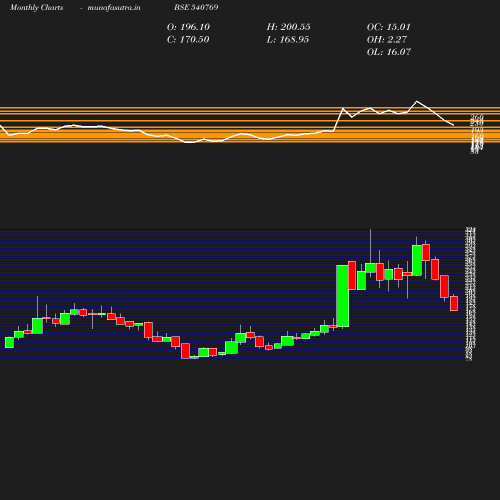Click the 'Monthly Charts' title text
This screenshot has width=500, height=500.
coord(36,8)
